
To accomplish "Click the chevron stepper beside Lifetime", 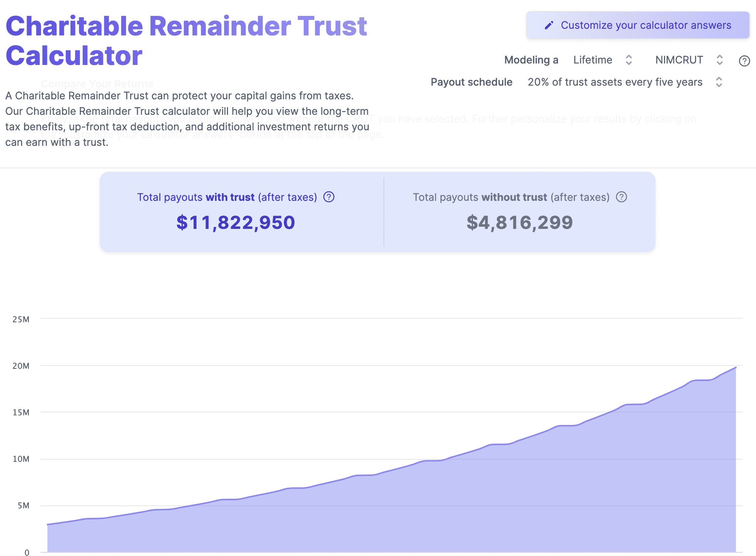I will tap(629, 60).
